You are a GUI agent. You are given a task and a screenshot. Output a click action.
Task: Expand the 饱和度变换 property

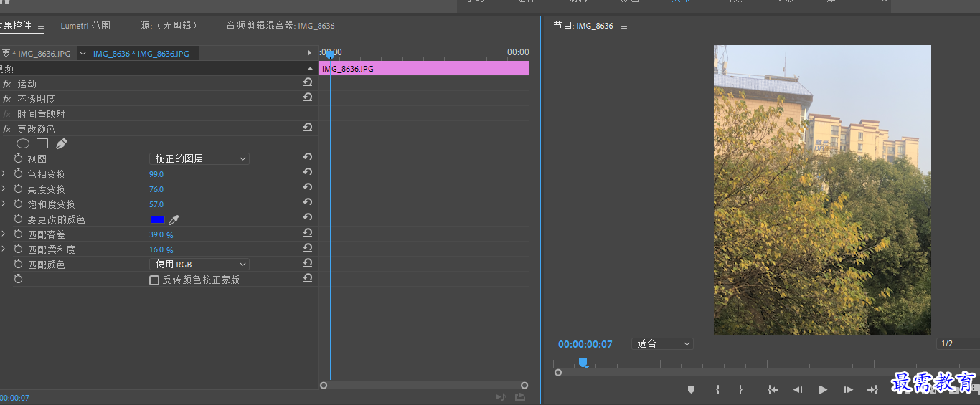pos(3,204)
